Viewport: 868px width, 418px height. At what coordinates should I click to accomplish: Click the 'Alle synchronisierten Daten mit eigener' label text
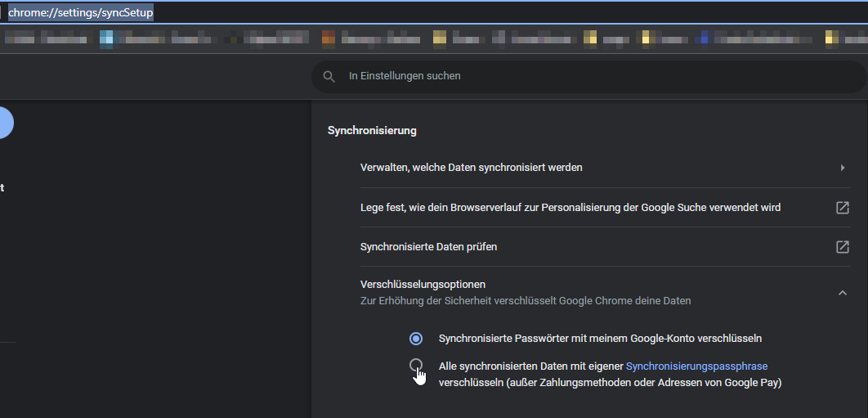(530, 366)
